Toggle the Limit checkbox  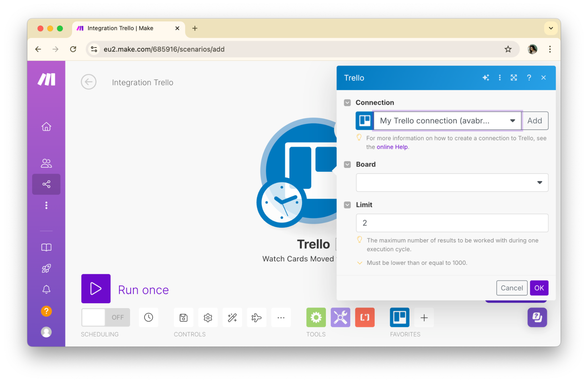tap(347, 205)
